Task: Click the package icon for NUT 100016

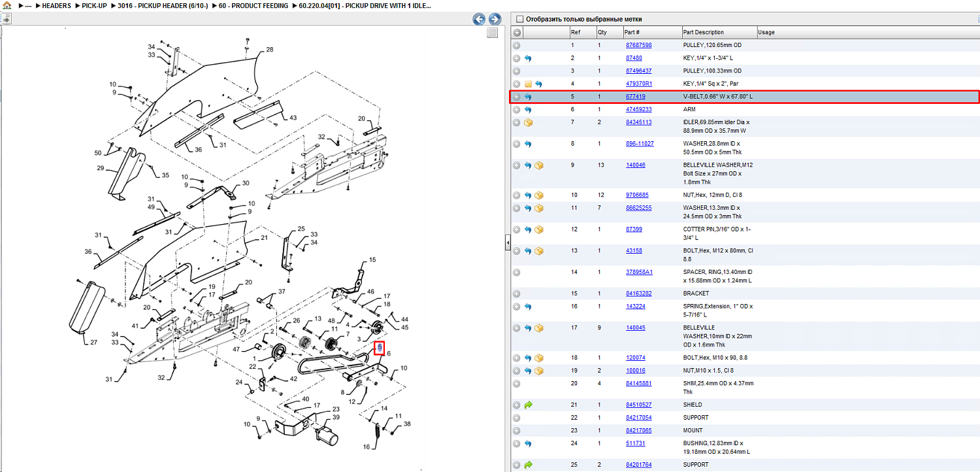Action: click(x=539, y=371)
